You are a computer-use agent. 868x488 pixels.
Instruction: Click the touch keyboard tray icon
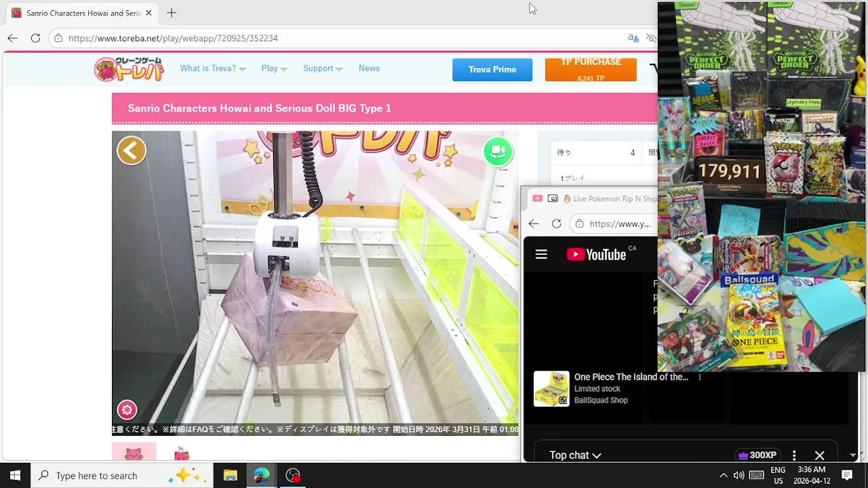click(757, 475)
